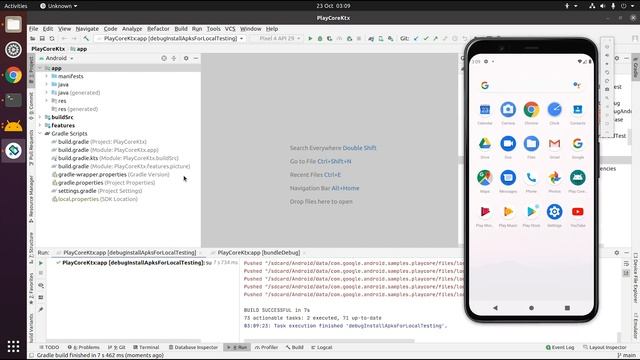
Task: Open the Terminal tool window
Action: tap(146, 347)
